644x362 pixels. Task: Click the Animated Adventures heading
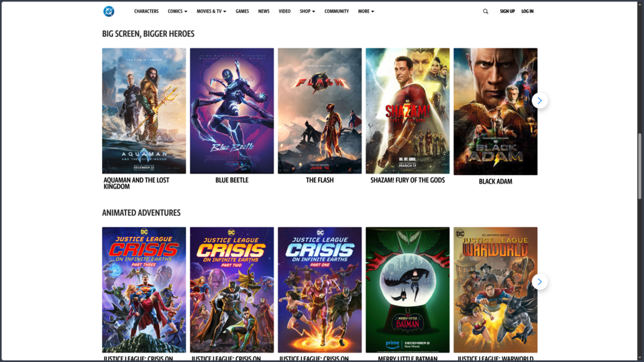142,213
